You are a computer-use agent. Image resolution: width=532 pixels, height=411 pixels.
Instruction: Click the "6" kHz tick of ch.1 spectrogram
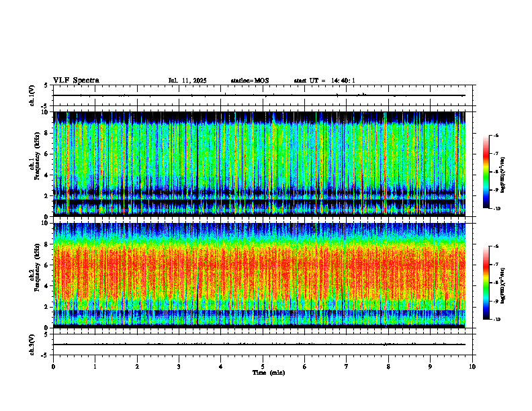coord(47,154)
